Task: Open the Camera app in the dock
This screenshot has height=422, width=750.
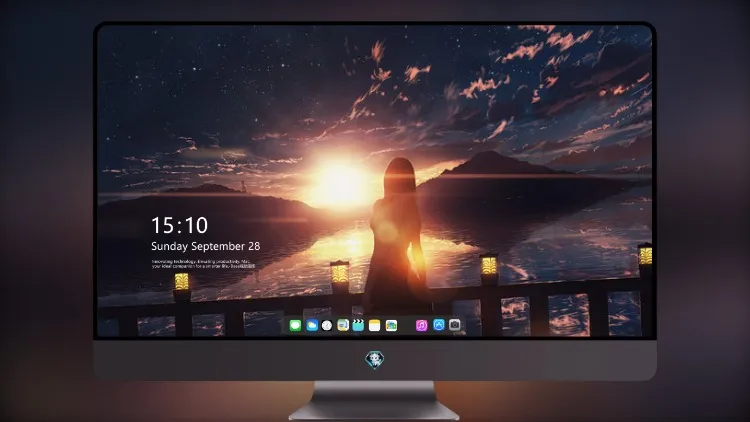Action: (x=455, y=325)
